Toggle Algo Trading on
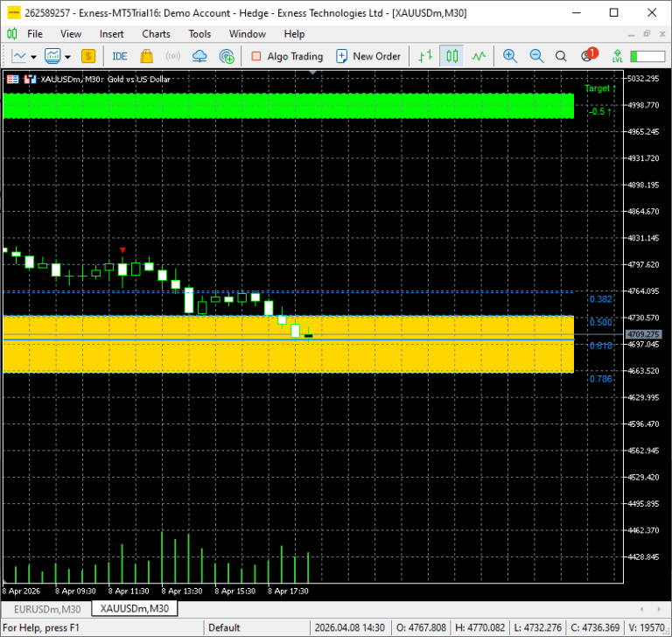This screenshot has width=672, height=637. click(287, 56)
